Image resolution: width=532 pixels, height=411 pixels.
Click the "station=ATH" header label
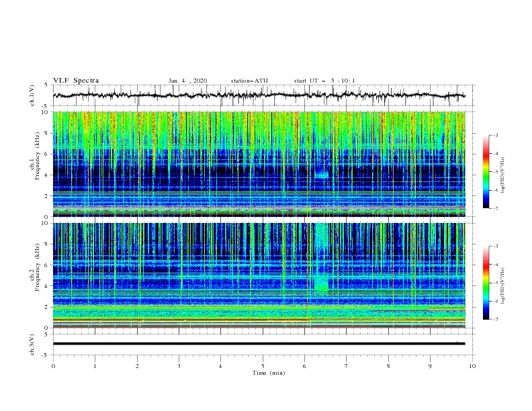coord(249,81)
